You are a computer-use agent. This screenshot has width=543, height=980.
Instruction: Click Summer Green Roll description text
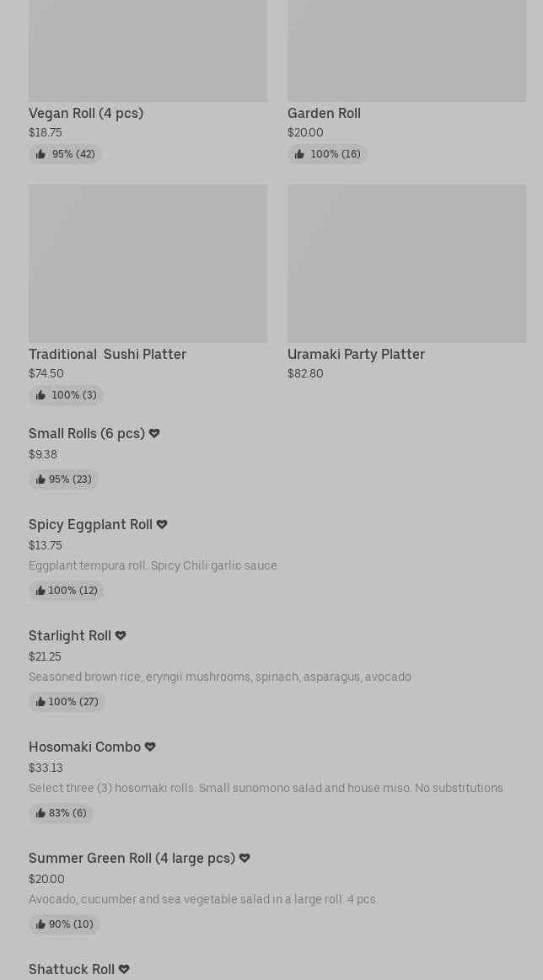[x=203, y=899]
